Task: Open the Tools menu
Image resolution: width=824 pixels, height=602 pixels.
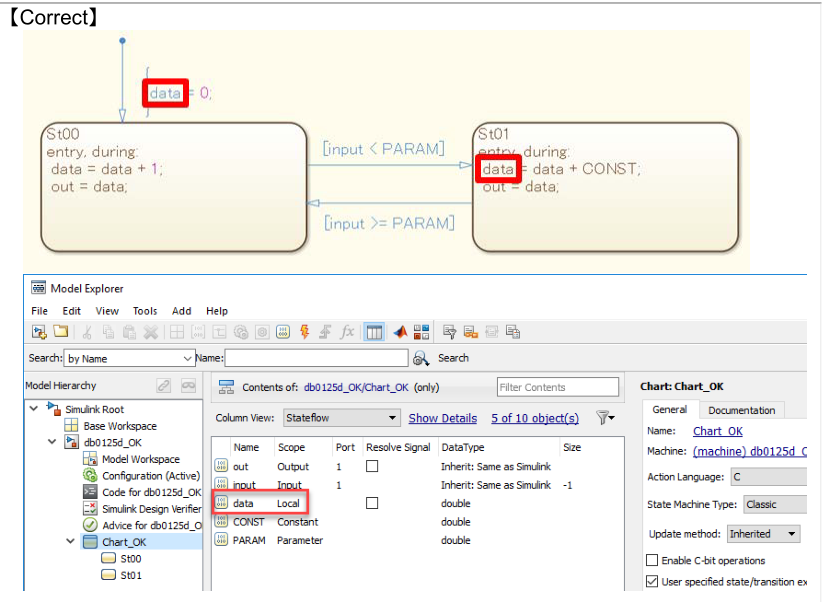Action: pyautogui.click(x=145, y=311)
